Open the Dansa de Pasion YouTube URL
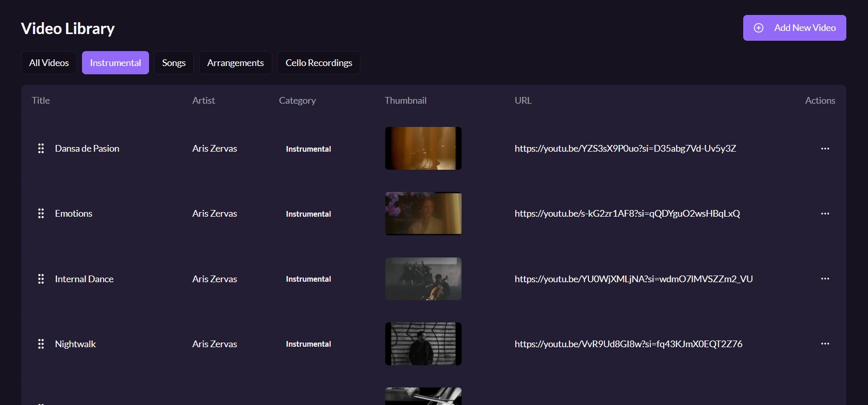This screenshot has width=868, height=405. point(625,149)
